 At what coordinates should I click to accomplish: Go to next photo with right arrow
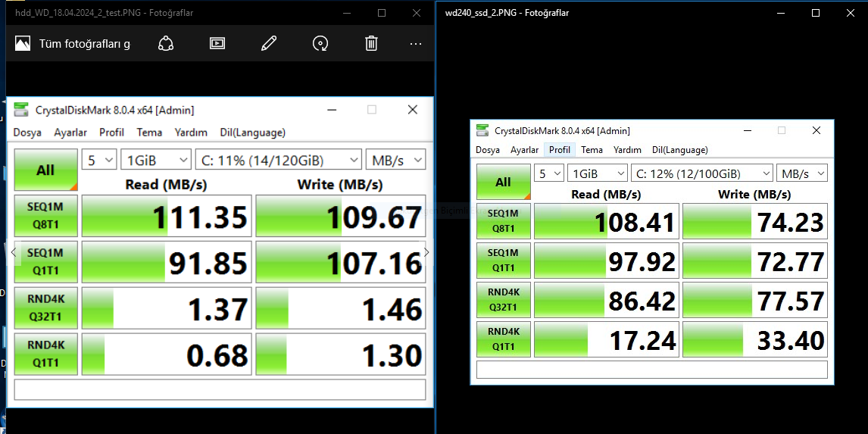[426, 252]
